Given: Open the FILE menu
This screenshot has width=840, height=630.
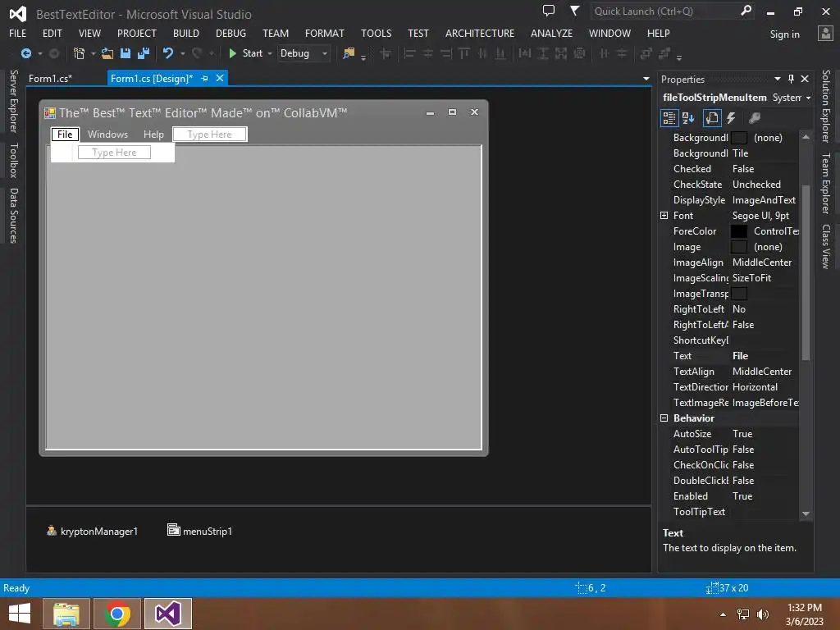Looking at the screenshot, I should (18, 33).
